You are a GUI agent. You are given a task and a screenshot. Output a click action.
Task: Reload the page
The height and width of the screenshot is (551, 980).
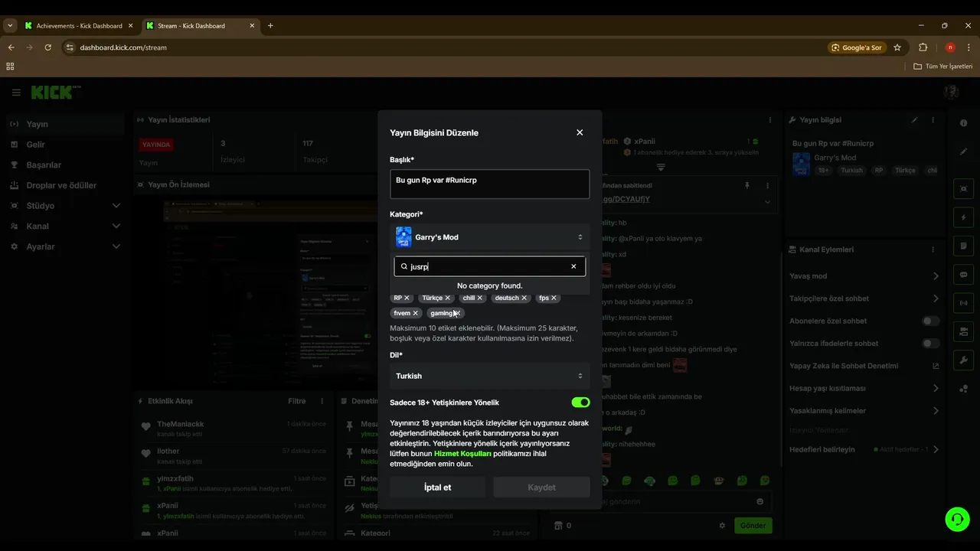click(47, 47)
